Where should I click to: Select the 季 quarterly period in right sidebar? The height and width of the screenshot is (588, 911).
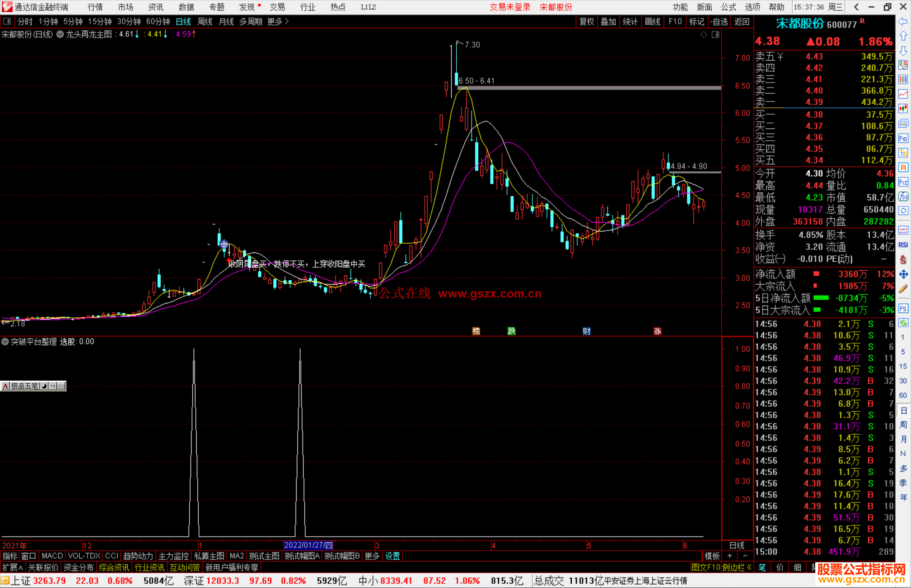pyautogui.click(x=903, y=483)
